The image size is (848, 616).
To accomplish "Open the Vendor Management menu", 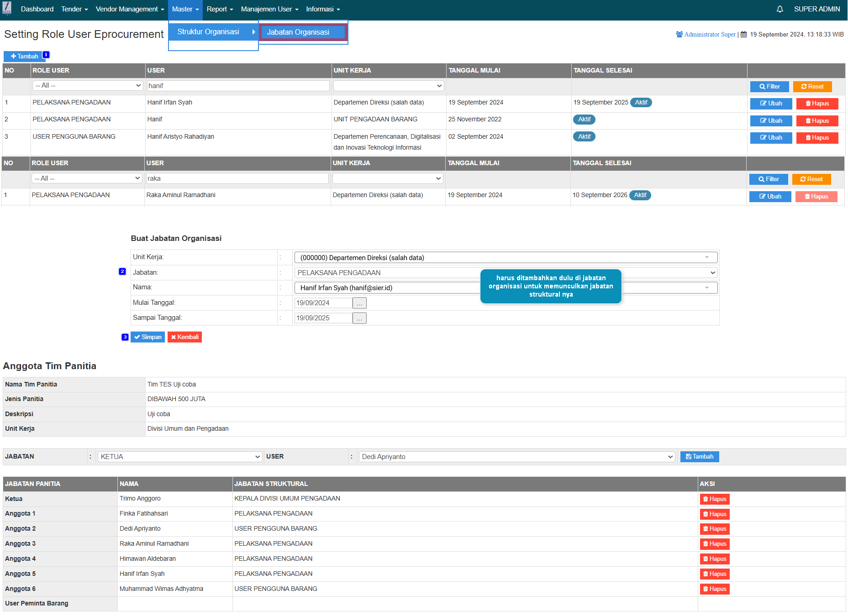I will click(x=130, y=9).
